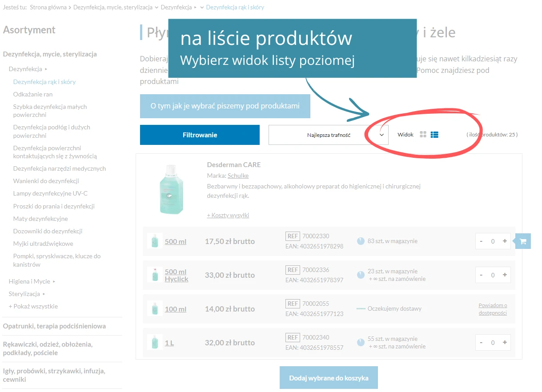Open 500 ml product thumbnail
Screen dimensions: 542x392
click(x=155, y=241)
